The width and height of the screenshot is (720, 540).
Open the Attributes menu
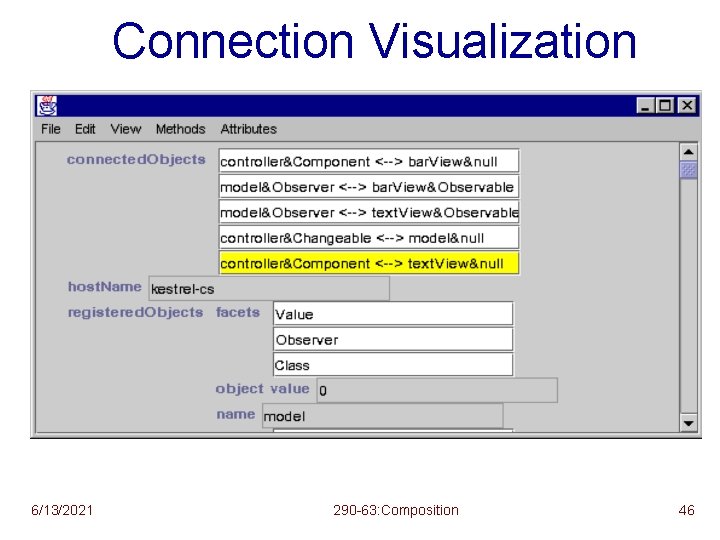(248, 129)
